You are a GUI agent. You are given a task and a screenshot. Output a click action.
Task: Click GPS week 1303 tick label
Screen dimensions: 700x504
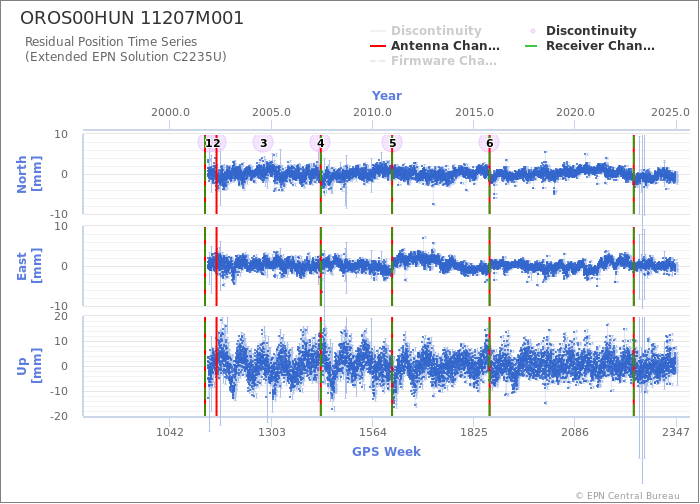point(271,432)
